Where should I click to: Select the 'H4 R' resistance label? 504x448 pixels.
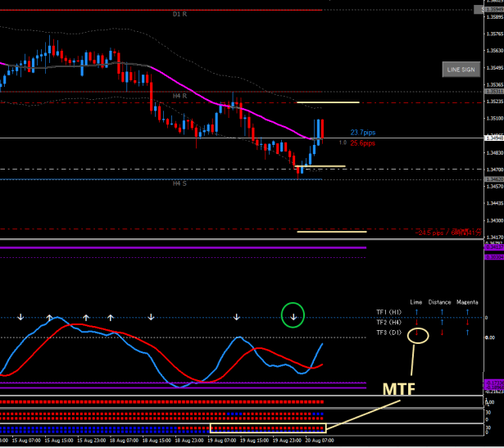179,96
